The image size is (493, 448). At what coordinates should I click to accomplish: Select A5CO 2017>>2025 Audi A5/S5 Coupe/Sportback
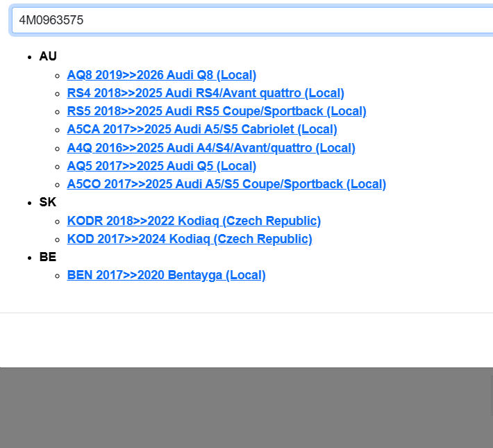click(226, 184)
